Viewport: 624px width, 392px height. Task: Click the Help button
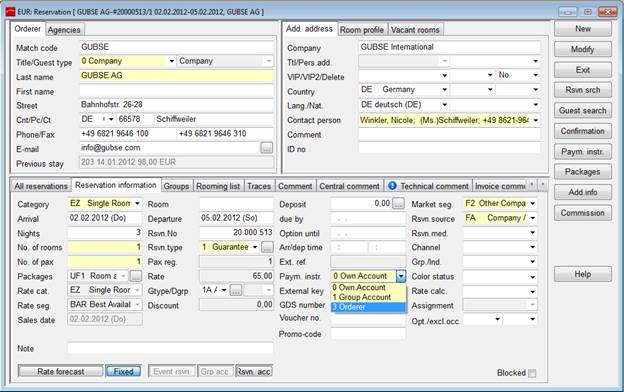[583, 274]
